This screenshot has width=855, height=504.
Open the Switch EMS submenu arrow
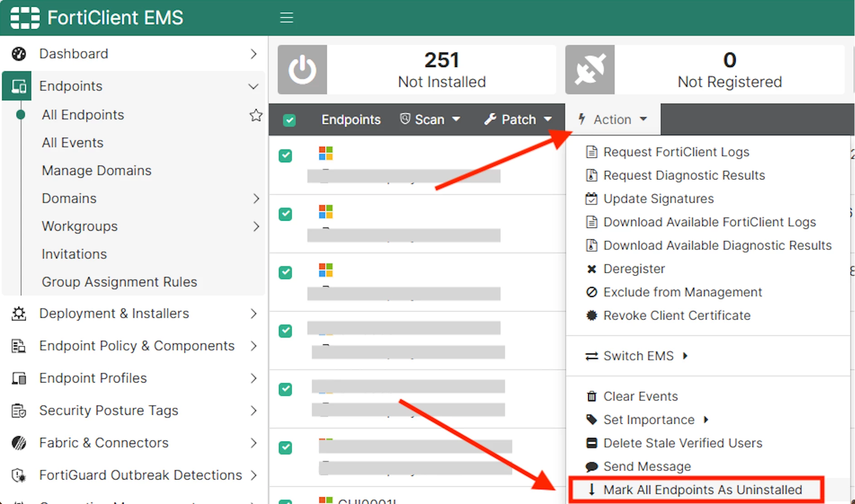685,356
